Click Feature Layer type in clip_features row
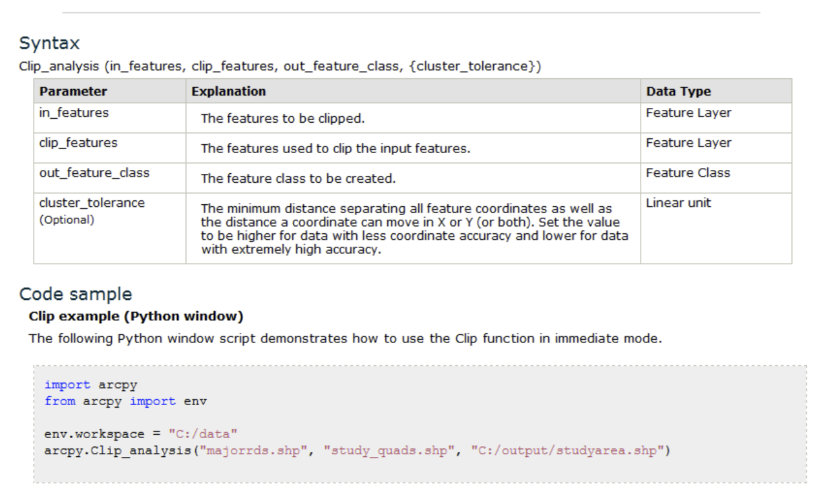 (x=688, y=143)
